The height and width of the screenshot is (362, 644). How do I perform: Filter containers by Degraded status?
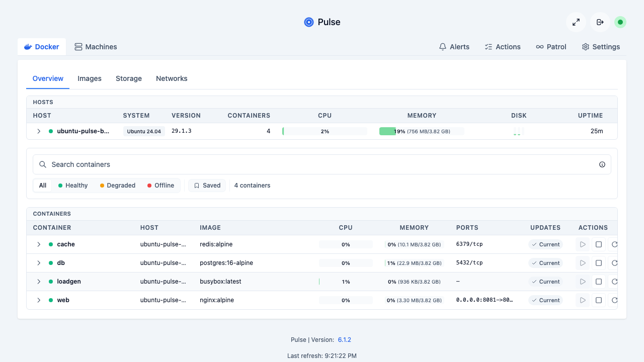118,186
